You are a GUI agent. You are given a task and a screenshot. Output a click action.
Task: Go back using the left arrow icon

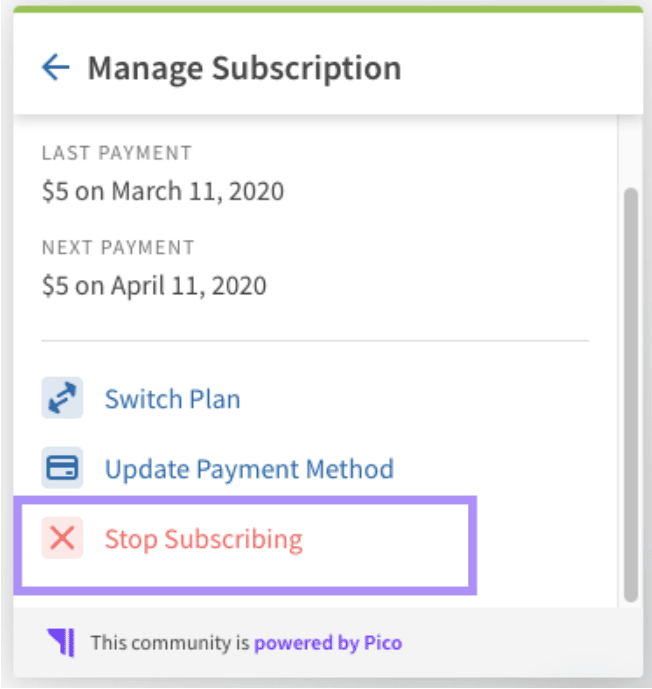tap(56, 67)
